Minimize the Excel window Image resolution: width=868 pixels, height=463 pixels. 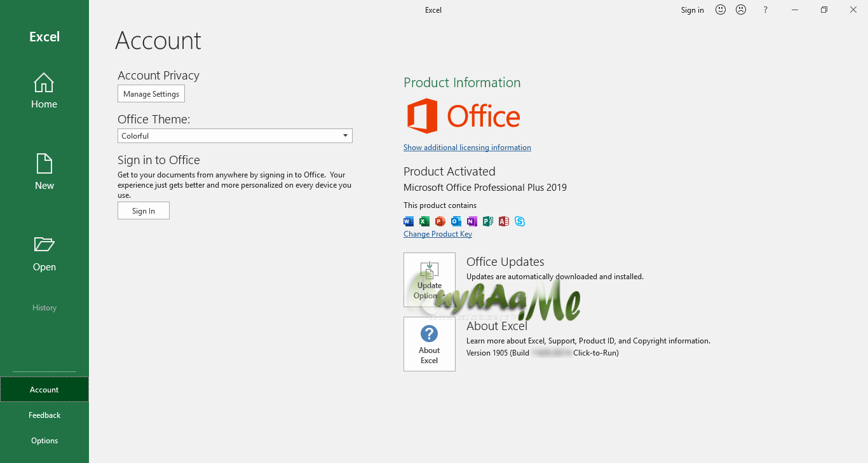(795, 10)
